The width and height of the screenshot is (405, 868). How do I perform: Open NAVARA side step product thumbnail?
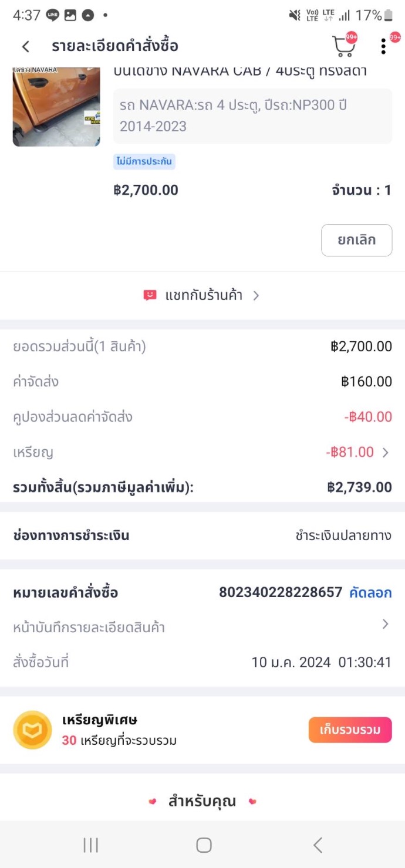pos(56,106)
